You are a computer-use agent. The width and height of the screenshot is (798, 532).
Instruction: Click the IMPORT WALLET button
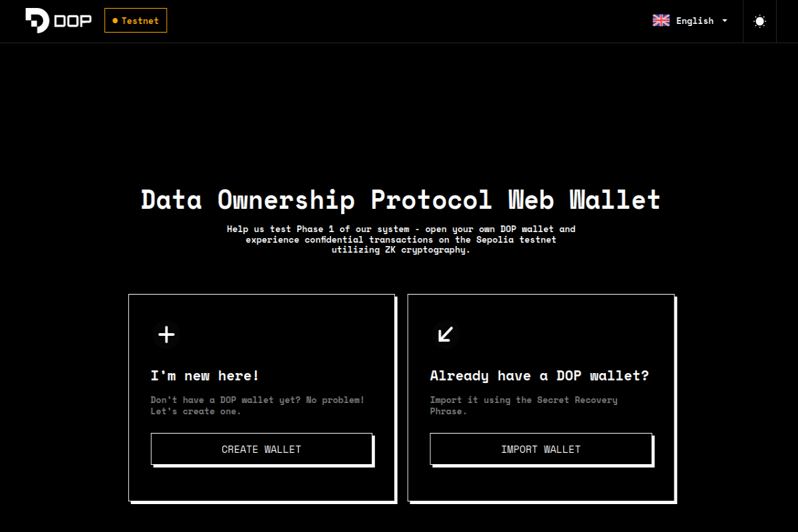(541, 449)
